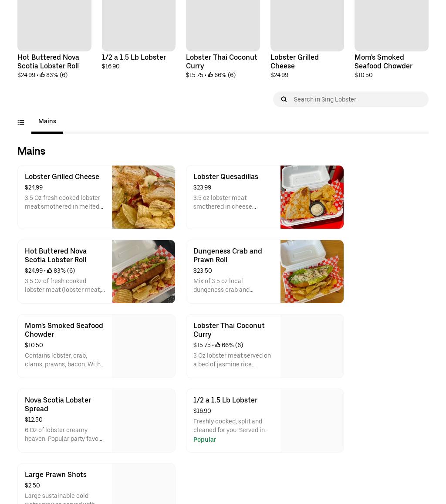Open the menu categories list icon
This screenshot has width=446, height=504.
21,122
